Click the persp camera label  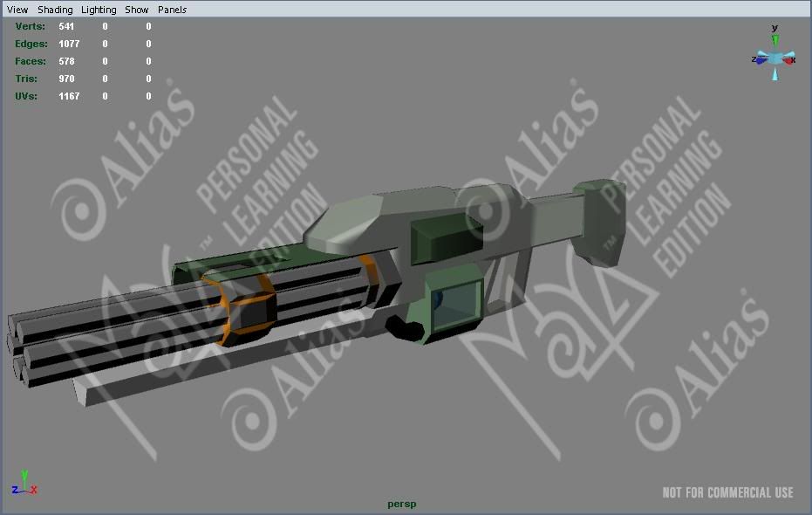(x=402, y=504)
